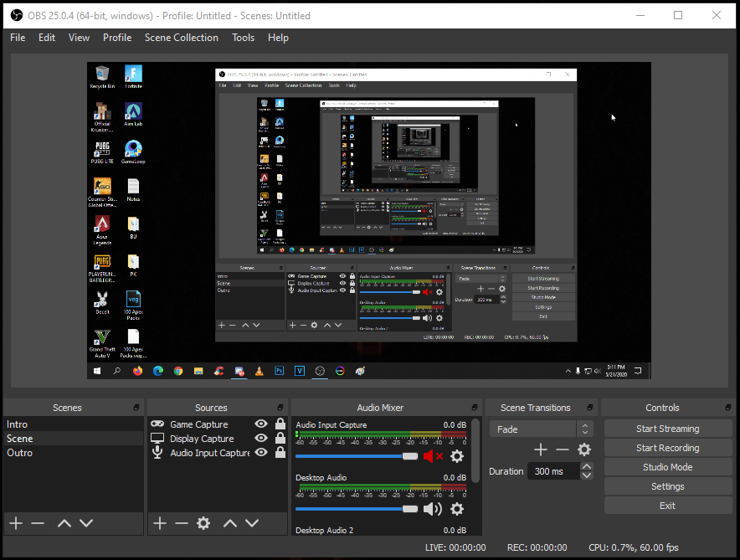The image size is (740, 560).
Task: Open source properties with the gear icon
Action: pyautogui.click(x=203, y=523)
